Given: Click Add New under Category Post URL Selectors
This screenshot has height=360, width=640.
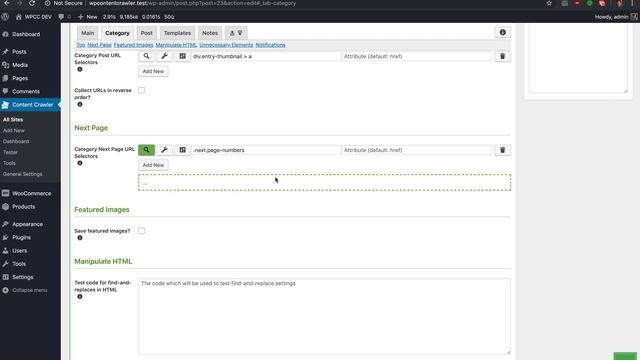Looking at the screenshot, I should click(153, 71).
